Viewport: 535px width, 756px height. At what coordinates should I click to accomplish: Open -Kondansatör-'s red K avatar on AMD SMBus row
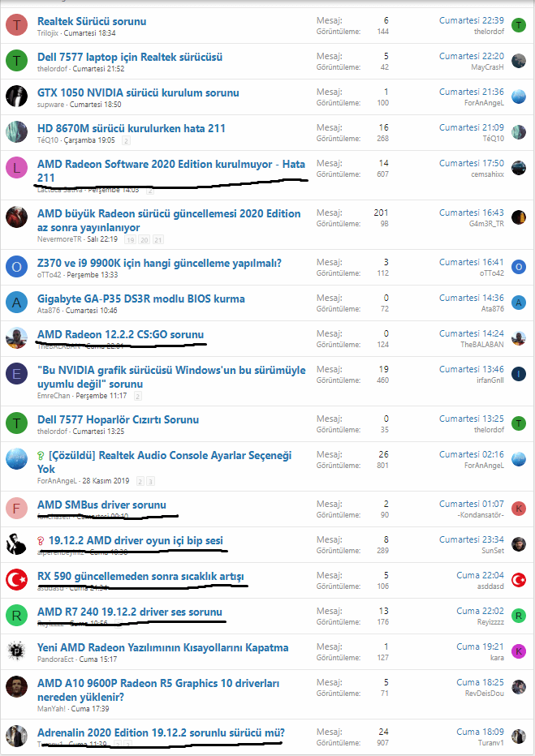519,509
